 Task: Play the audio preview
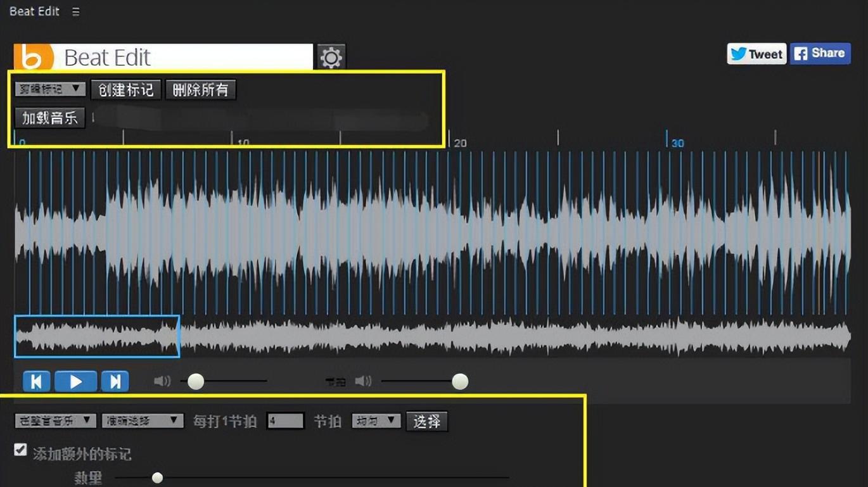(x=76, y=381)
